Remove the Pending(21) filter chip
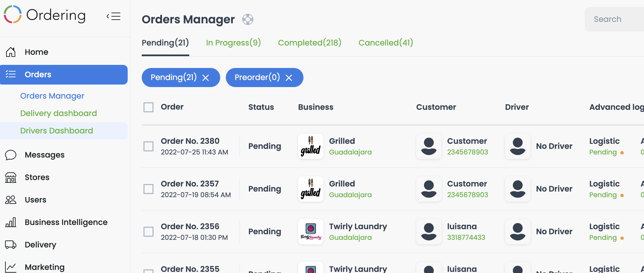This screenshot has height=273, width=644. (x=206, y=78)
